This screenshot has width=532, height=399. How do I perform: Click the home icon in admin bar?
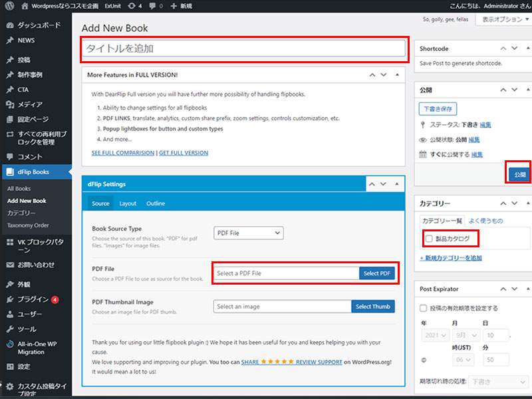point(25,5)
